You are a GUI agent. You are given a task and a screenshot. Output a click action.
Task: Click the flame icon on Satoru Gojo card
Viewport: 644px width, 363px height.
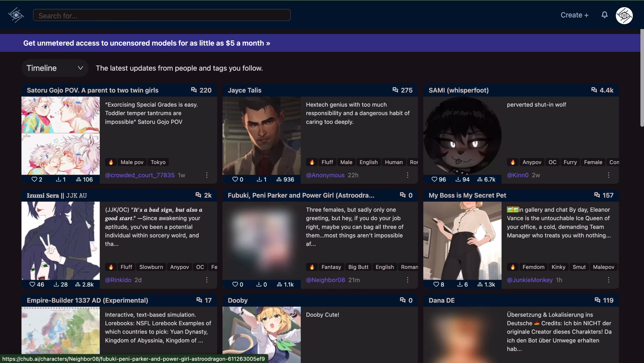tap(111, 162)
